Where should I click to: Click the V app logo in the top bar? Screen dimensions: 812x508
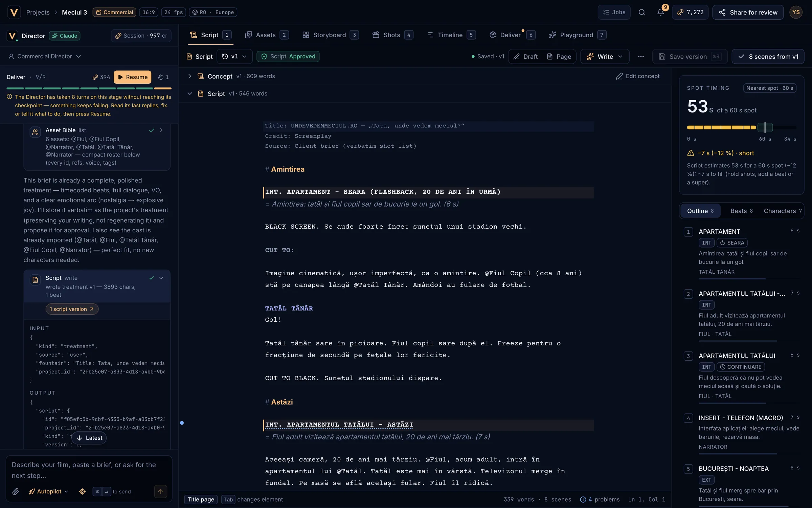(14, 12)
